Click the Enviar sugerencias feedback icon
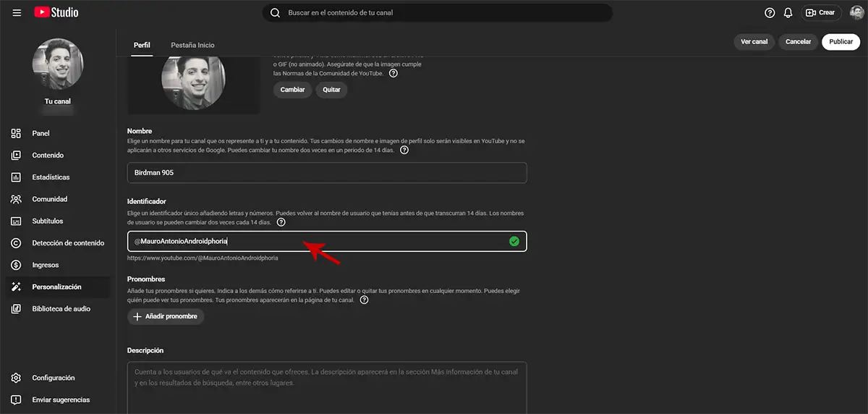The width and height of the screenshot is (868, 414). click(16, 400)
